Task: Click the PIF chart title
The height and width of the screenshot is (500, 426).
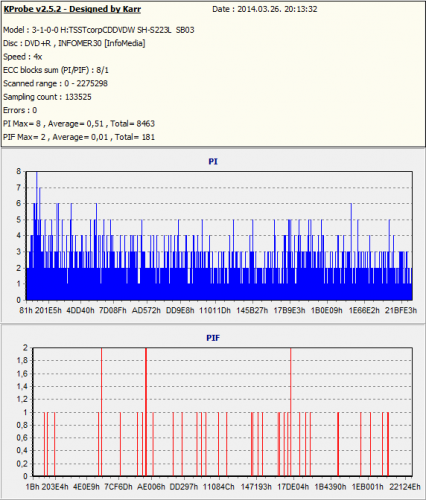Action: [213, 338]
